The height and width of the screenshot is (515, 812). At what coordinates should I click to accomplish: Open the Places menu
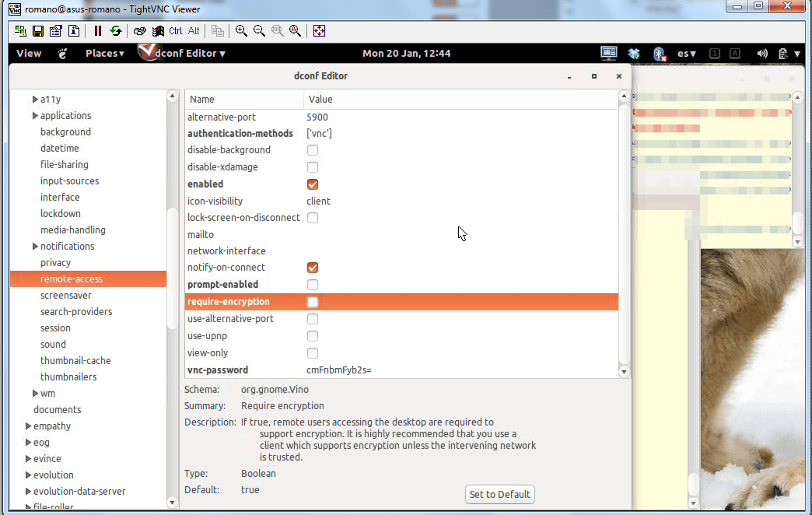pyautogui.click(x=103, y=53)
